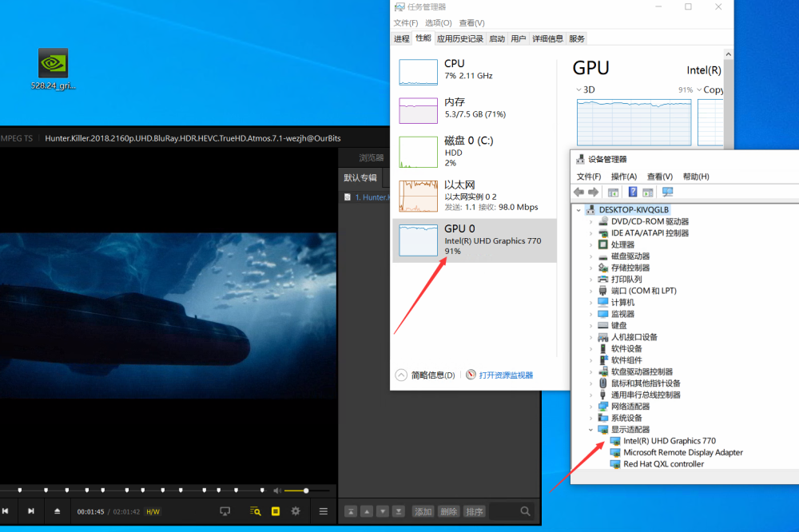Screen dimensions: 799x532
Task: Open Device Manager 帮助(H) menu
Action: [696, 177]
